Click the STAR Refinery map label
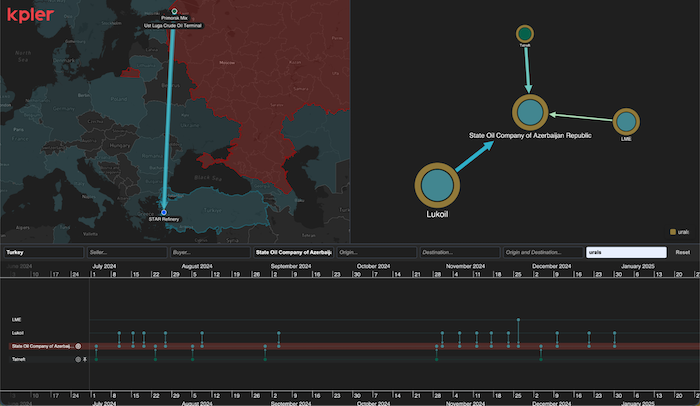The height and width of the screenshot is (406, 700). click(x=164, y=219)
